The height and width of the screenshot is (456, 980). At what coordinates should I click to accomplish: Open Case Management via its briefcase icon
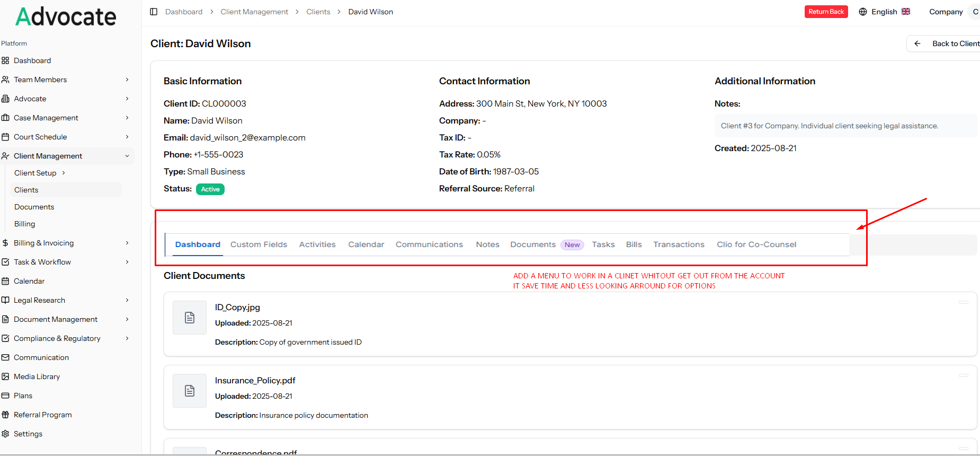click(x=5, y=118)
